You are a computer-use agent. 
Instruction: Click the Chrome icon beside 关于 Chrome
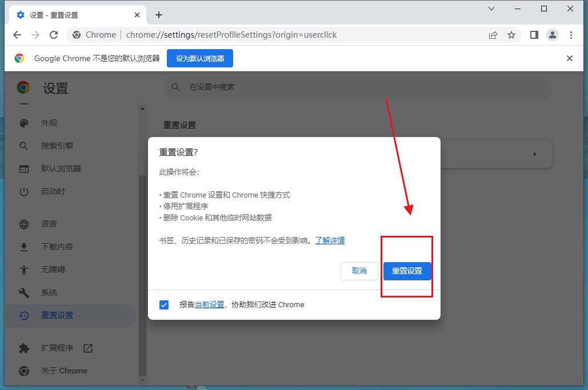23,371
